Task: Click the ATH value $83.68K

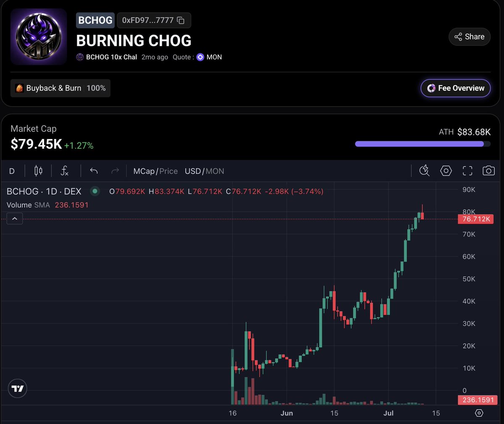Action: (x=474, y=132)
